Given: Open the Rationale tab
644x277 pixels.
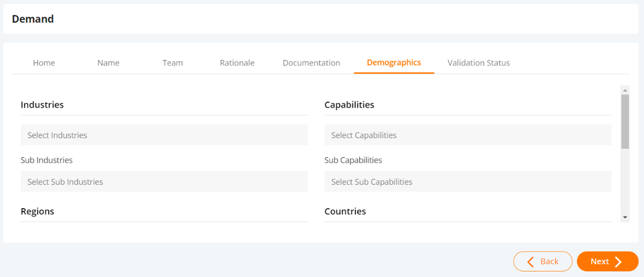Looking at the screenshot, I should tap(237, 63).
